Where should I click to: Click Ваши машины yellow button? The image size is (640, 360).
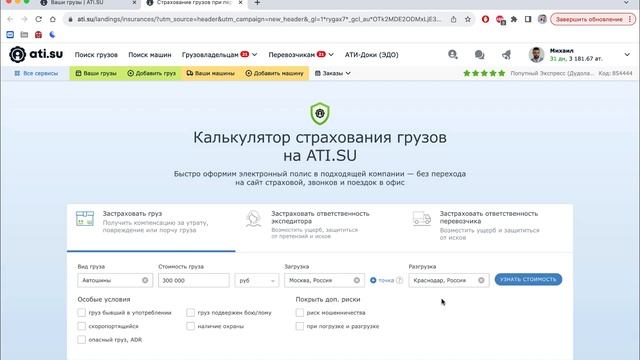[210, 73]
